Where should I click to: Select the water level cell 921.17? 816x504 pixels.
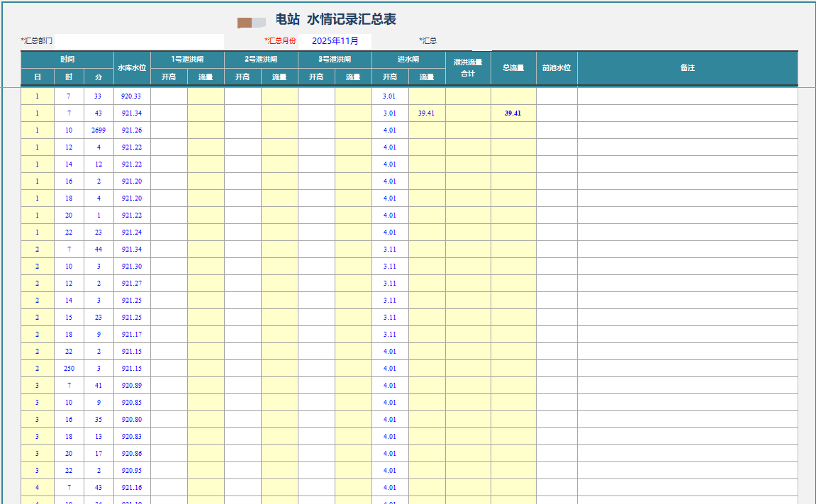132,335
